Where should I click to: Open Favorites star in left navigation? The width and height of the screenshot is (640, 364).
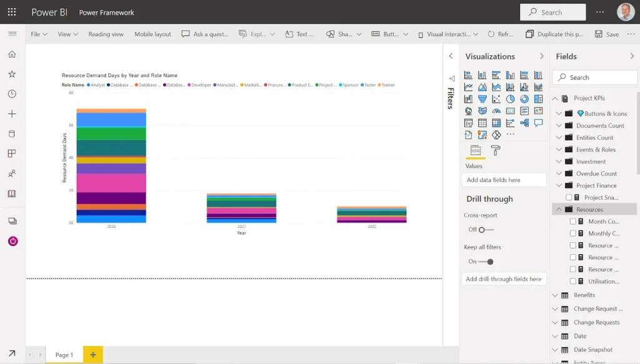[12, 74]
